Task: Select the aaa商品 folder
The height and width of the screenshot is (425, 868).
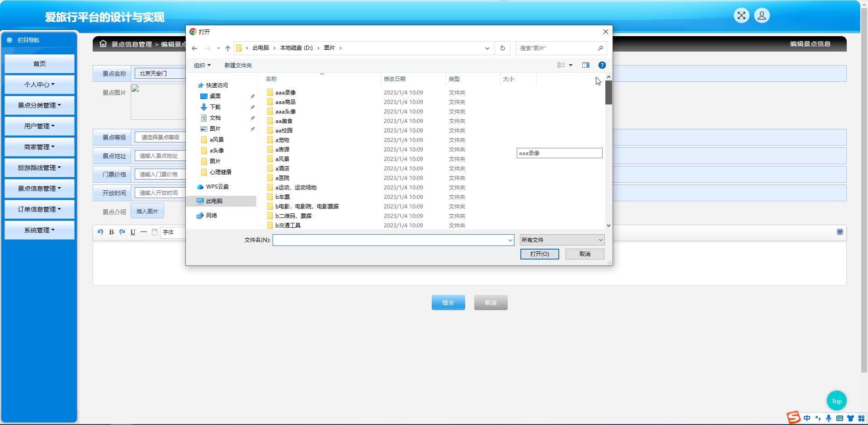Action: 285,102
